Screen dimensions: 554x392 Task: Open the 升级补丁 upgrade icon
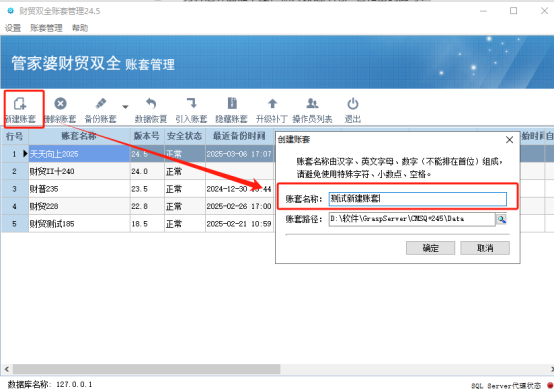272,104
